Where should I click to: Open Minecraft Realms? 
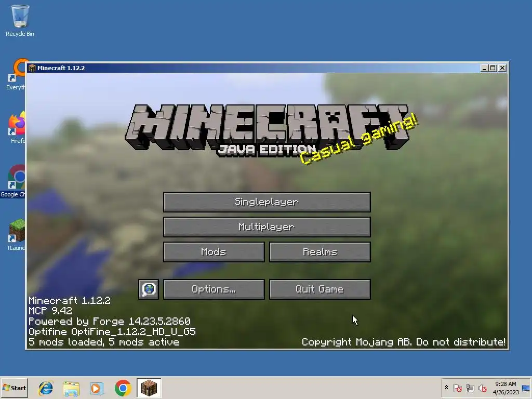pyautogui.click(x=320, y=252)
